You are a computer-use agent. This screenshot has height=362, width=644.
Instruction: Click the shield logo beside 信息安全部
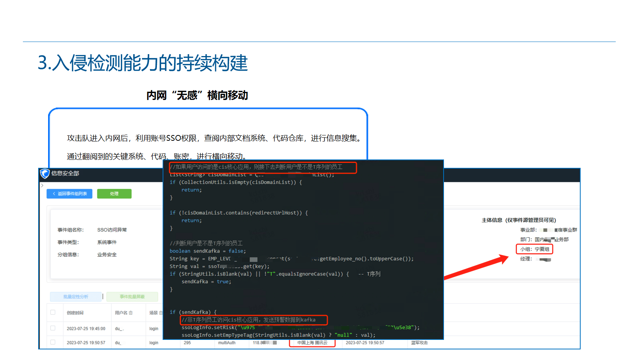pos(45,174)
